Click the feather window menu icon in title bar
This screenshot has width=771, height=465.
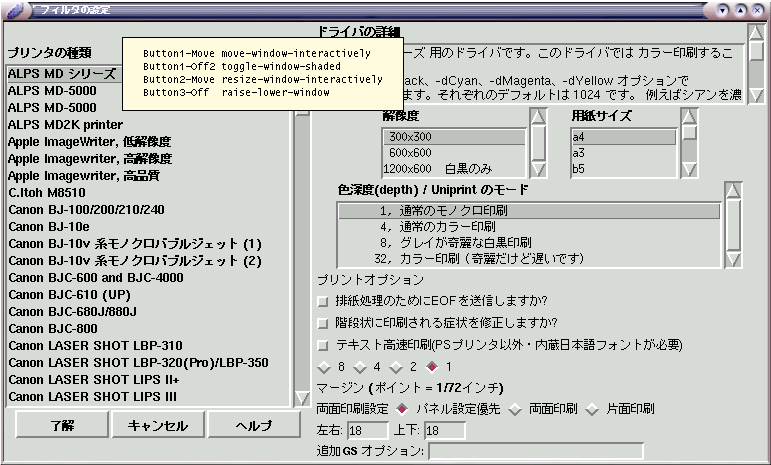(15, 10)
